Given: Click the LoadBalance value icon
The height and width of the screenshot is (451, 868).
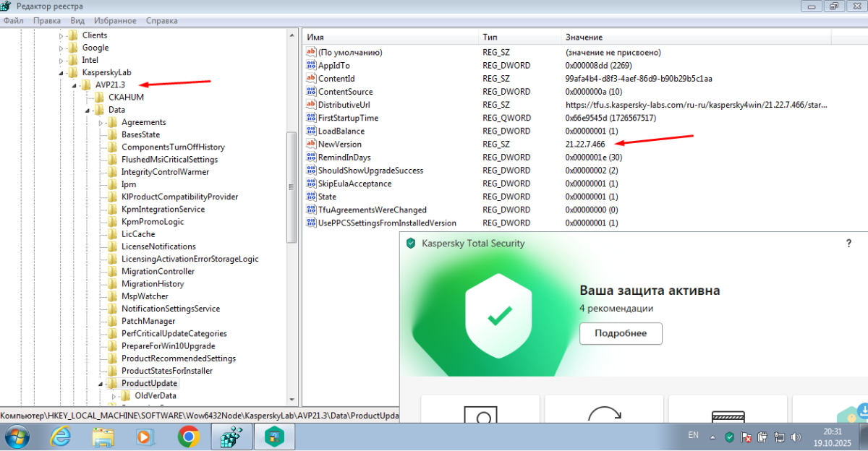Looking at the screenshot, I should [x=312, y=131].
